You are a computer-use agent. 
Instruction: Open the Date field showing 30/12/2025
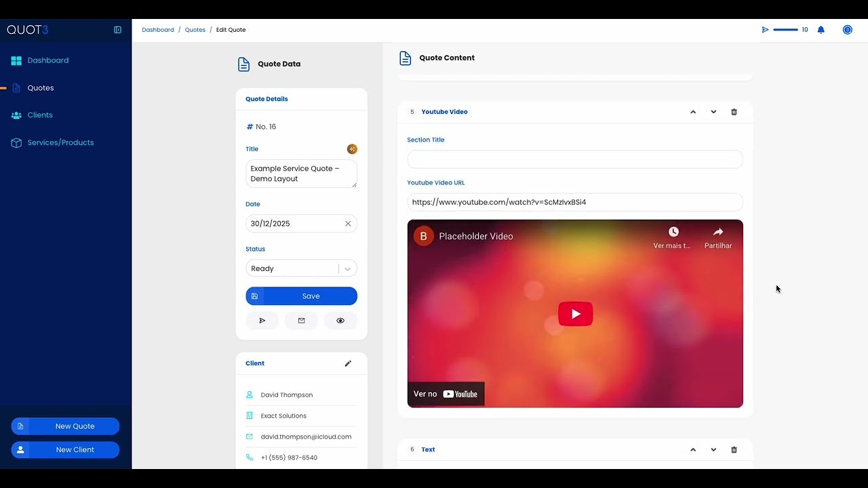tap(301, 224)
